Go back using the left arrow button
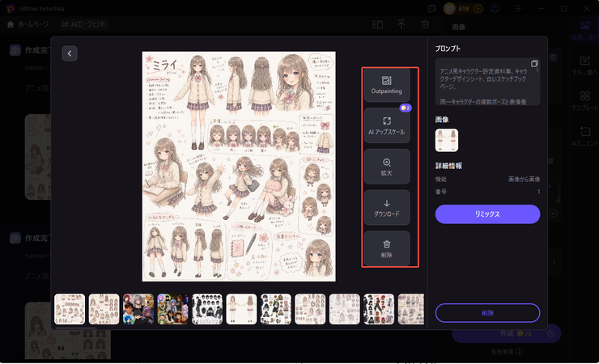 click(x=70, y=53)
